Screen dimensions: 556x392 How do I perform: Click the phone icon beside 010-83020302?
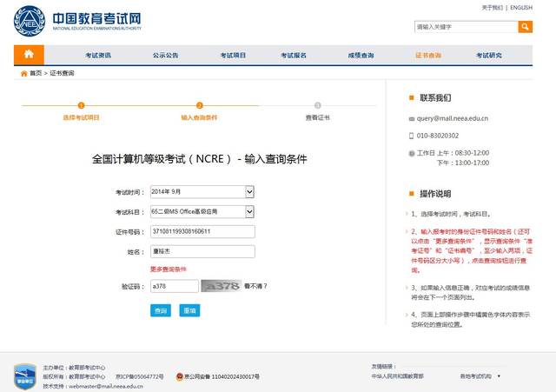(x=411, y=136)
